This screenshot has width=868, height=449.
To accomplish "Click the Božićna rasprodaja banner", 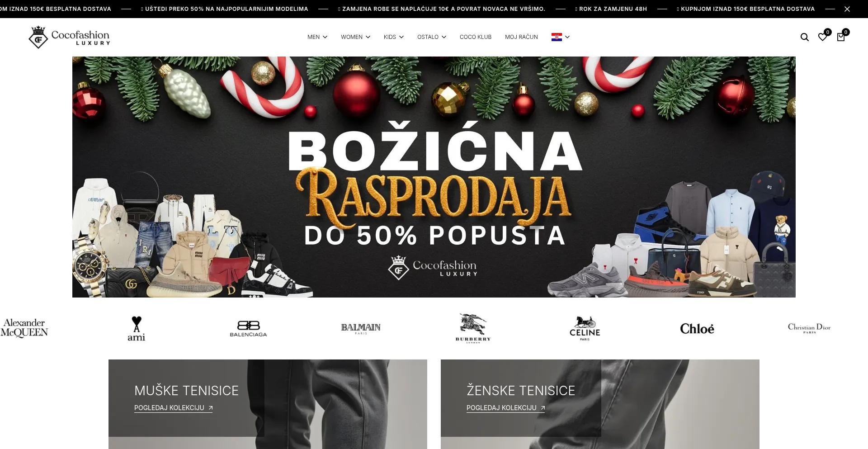I will point(434,177).
